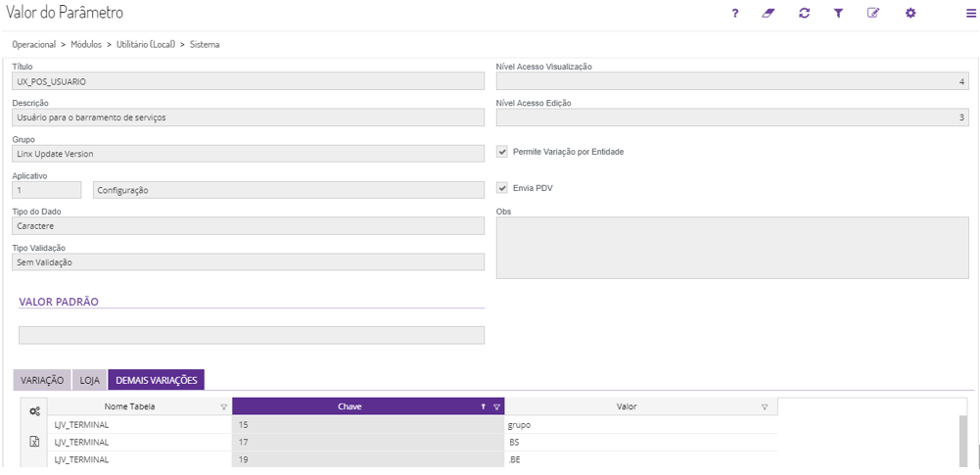
Task: Toggle sort arrow on Chave column
Action: tap(483, 406)
